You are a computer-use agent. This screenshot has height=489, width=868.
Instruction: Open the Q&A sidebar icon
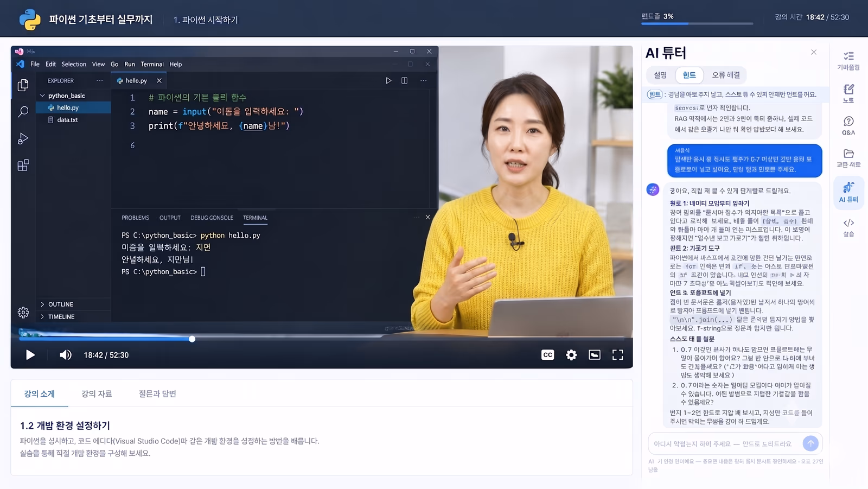848,125
